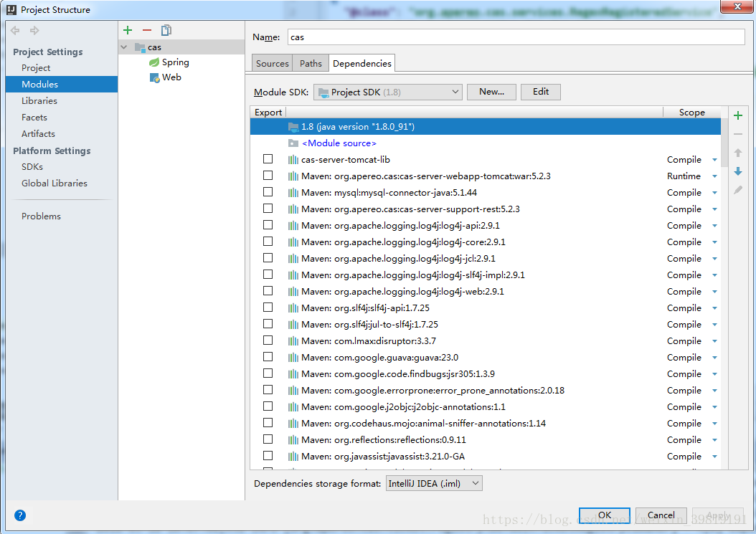Toggle export for cas-server-webapp-tomcat war
This screenshot has width=756, height=534.
[268, 176]
